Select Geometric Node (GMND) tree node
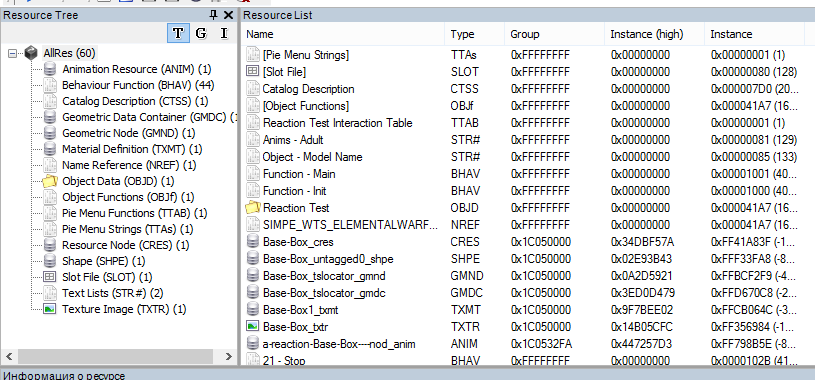The width and height of the screenshot is (815, 380). (128, 133)
